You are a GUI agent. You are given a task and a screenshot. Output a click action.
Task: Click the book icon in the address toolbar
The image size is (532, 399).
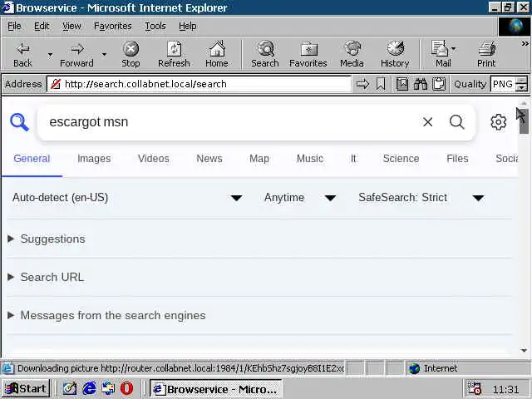pos(402,84)
